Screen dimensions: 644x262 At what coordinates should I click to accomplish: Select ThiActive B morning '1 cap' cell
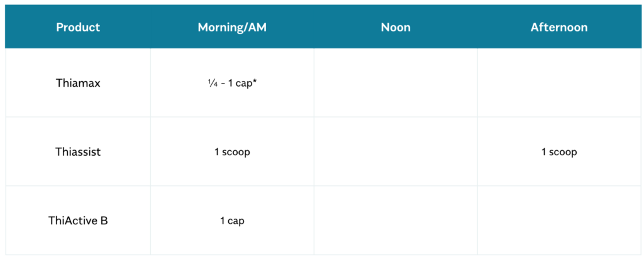(x=231, y=221)
